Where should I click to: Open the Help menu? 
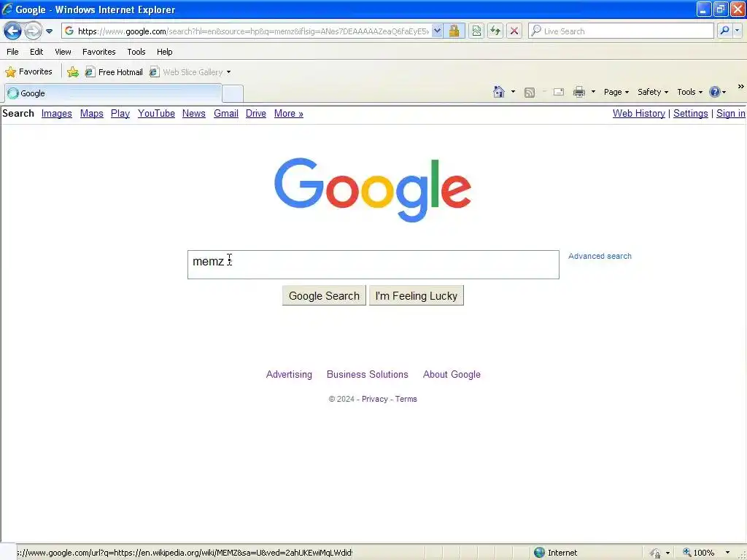click(164, 52)
